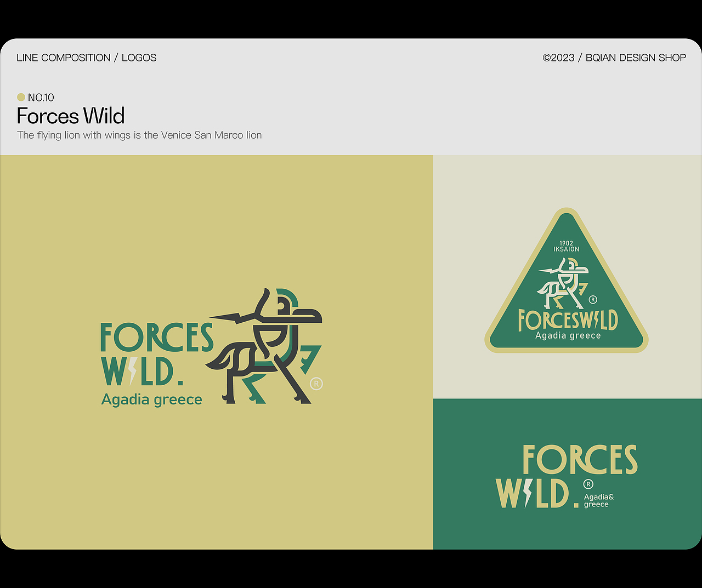
Task: Click the '©2023 / BQIAN DESIGN SHOP' credit text
Action: [614, 58]
